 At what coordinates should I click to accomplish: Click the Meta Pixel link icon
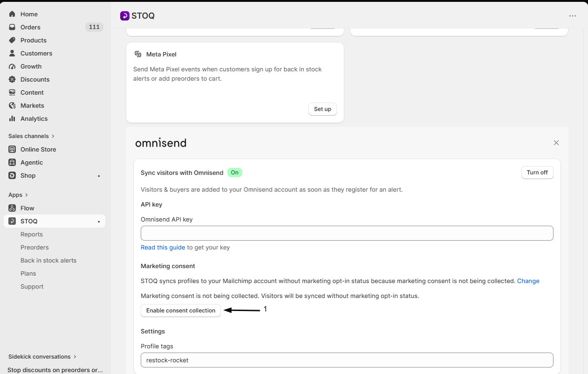(x=138, y=54)
